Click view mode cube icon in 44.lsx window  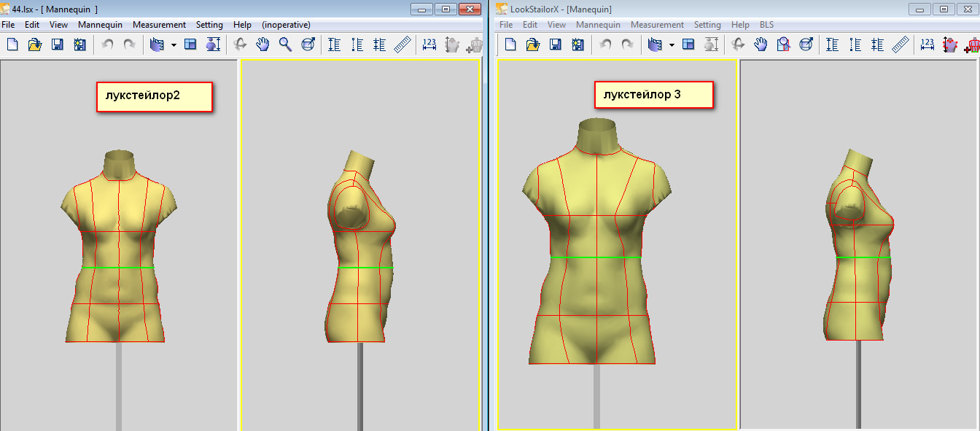click(x=156, y=44)
